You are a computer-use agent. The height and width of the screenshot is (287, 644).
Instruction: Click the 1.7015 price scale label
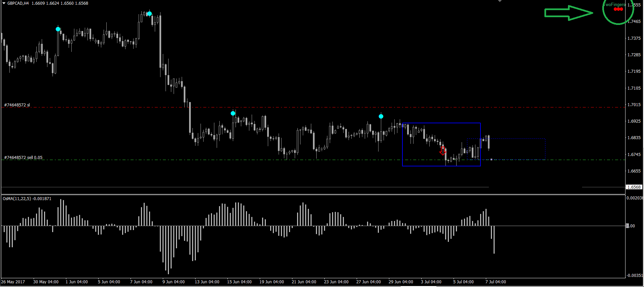(634, 105)
